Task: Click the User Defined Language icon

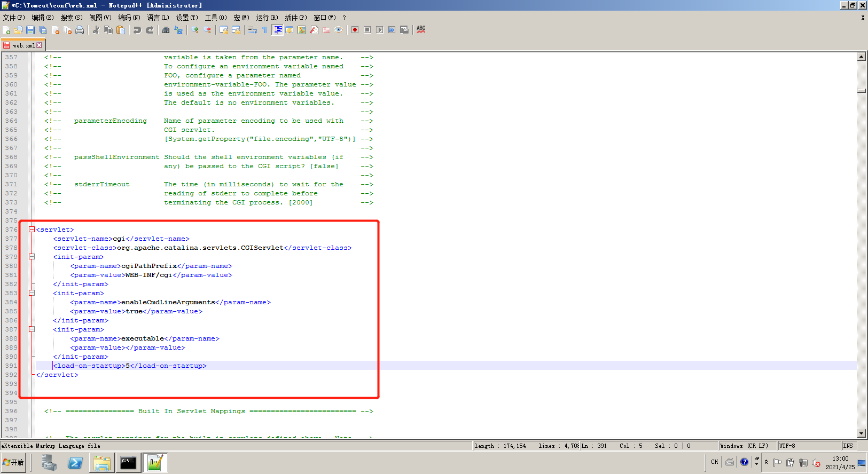Action: pos(290,30)
